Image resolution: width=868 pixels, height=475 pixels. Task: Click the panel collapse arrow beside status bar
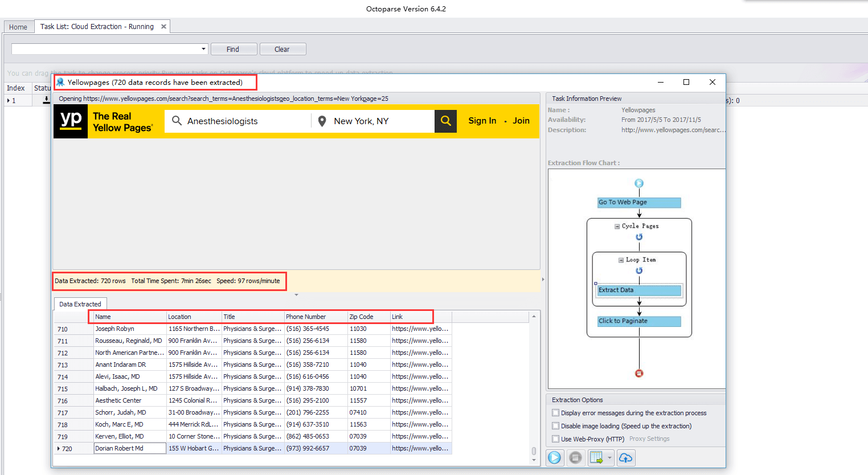pos(543,279)
